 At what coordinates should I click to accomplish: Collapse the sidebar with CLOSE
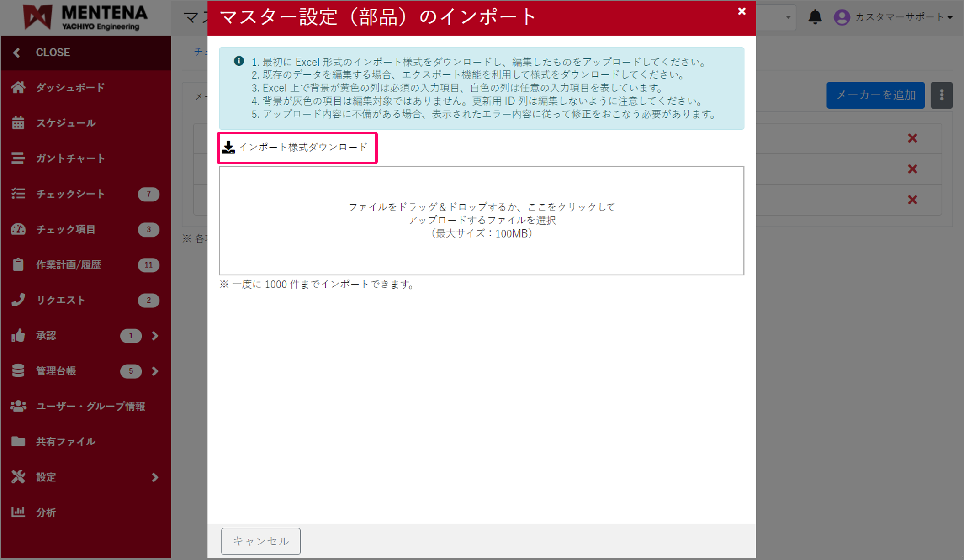click(x=53, y=53)
